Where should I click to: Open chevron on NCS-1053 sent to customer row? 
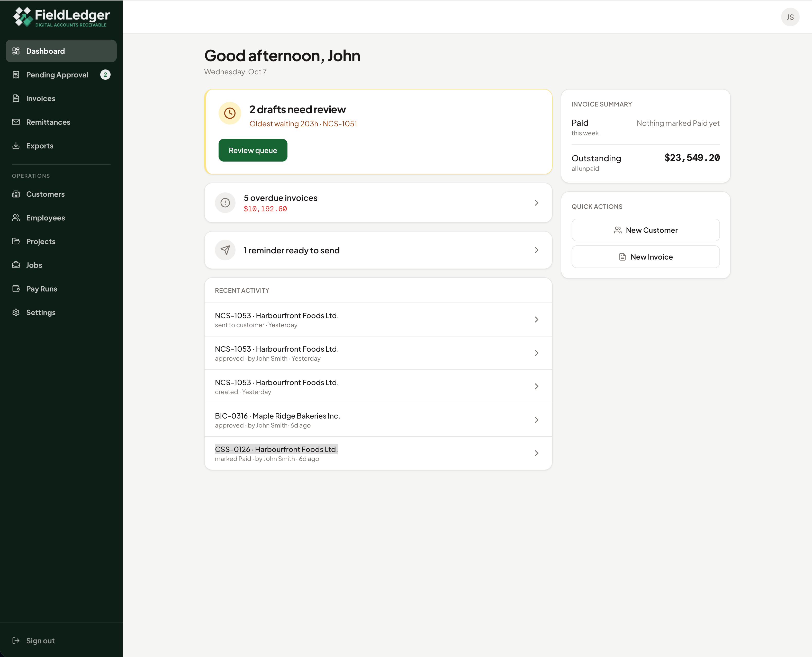click(536, 319)
